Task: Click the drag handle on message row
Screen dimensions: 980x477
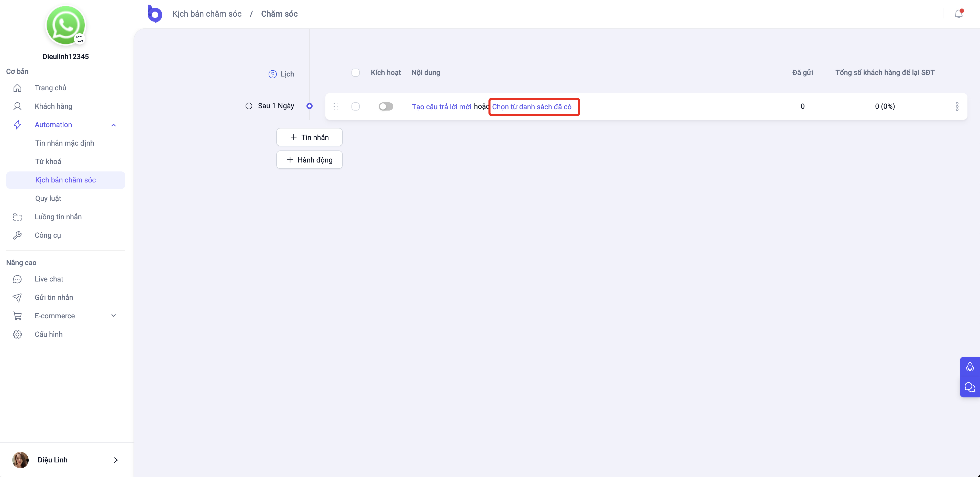Action: [336, 107]
